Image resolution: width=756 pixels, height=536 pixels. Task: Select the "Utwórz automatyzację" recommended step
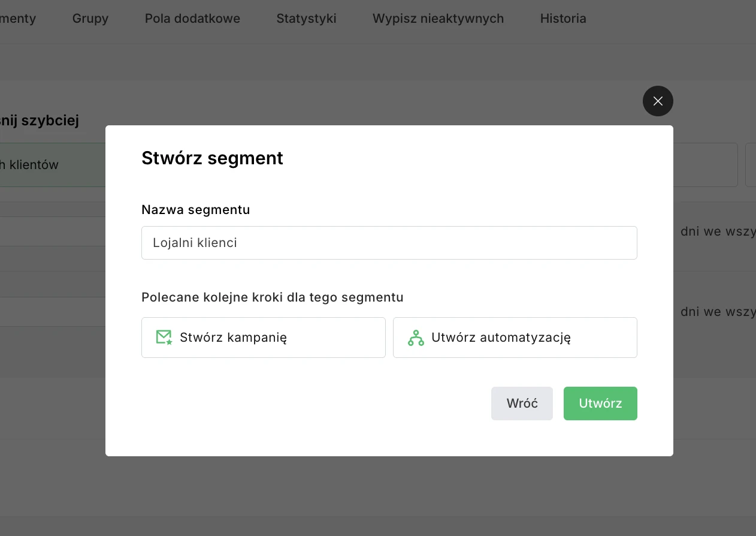515,337
